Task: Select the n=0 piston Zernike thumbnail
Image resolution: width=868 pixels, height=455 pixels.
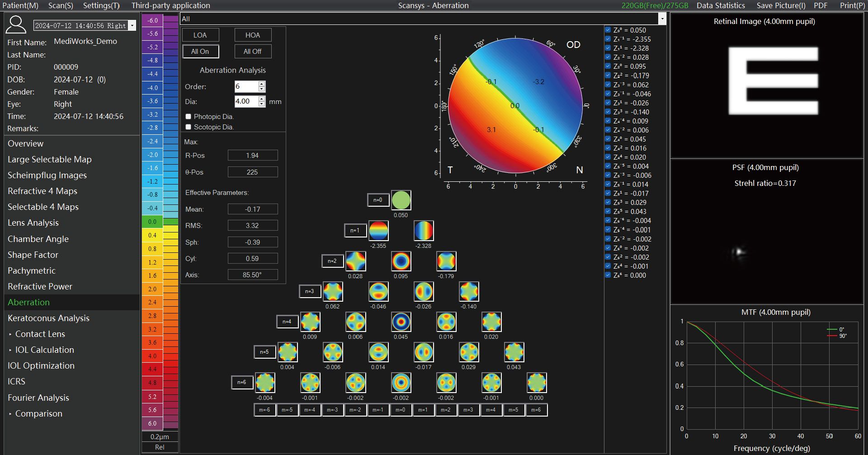Action: [x=401, y=200]
